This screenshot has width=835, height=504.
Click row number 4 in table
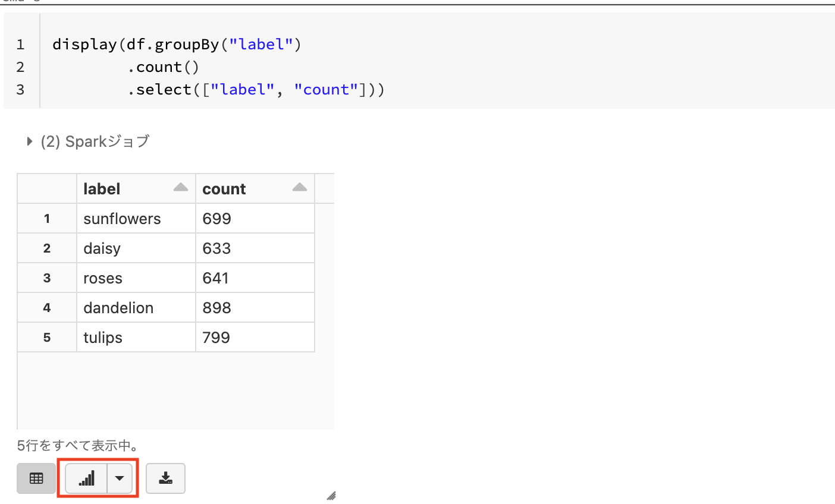tap(47, 308)
